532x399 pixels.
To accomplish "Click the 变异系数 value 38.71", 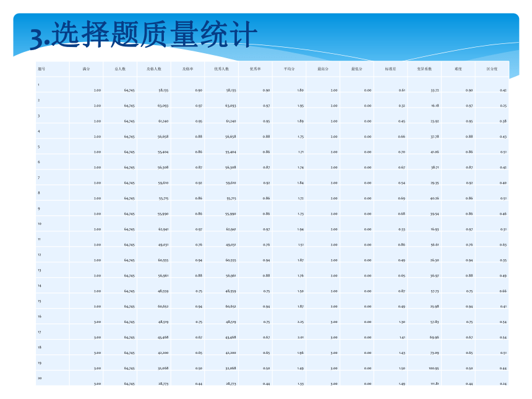I will (435, 168).
